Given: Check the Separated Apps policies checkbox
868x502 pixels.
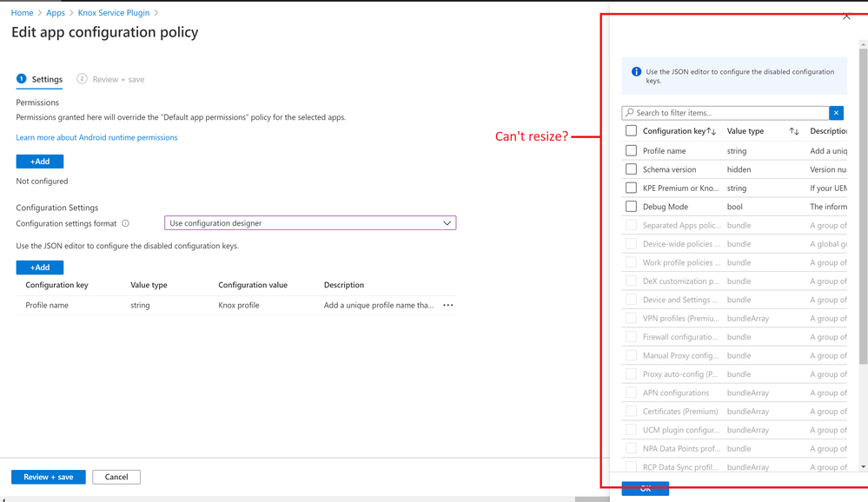Looking at the screenshot, I should point(631,225).
